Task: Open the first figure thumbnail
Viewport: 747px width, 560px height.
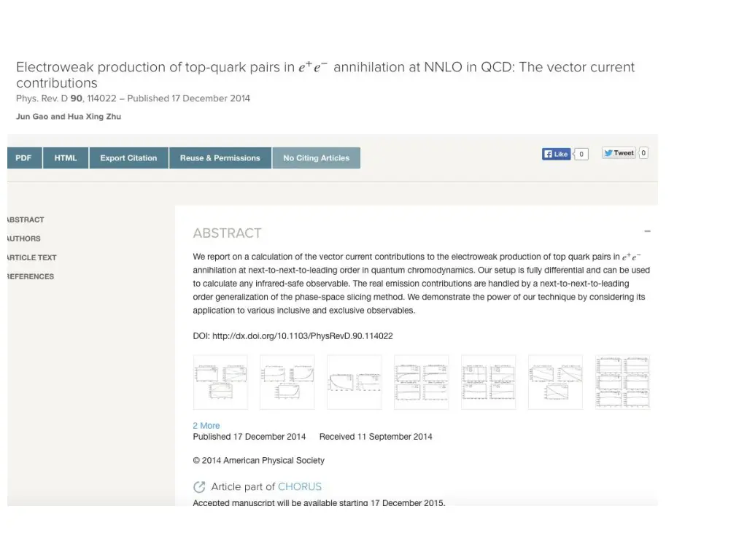Action: tap(220, 382)
